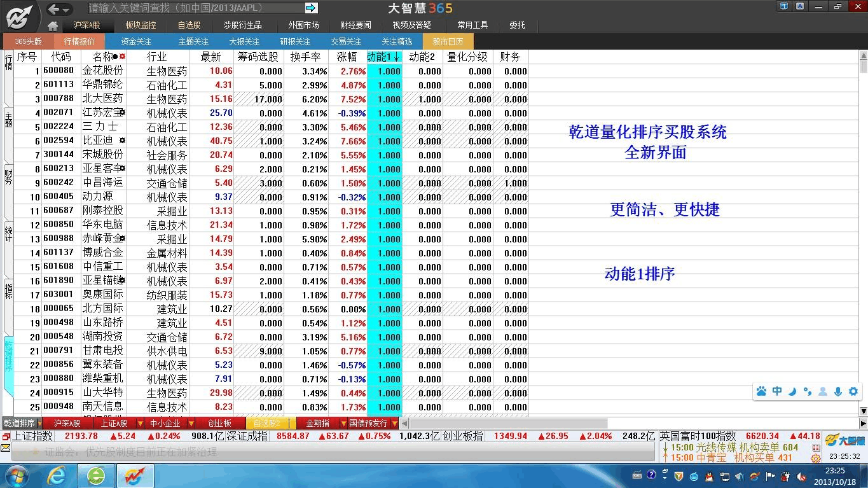Toggle the moon half/full-width icon

click(x=792, y=391)
